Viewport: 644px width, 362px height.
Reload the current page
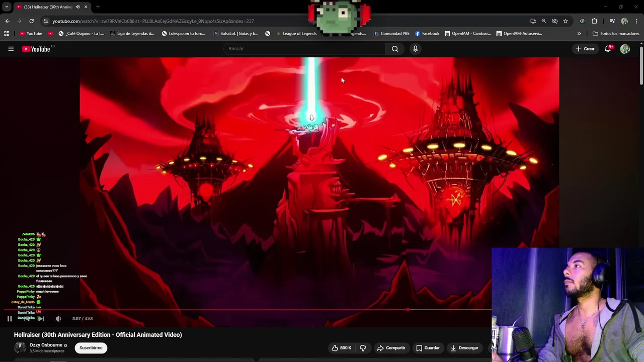coord(31,21)
